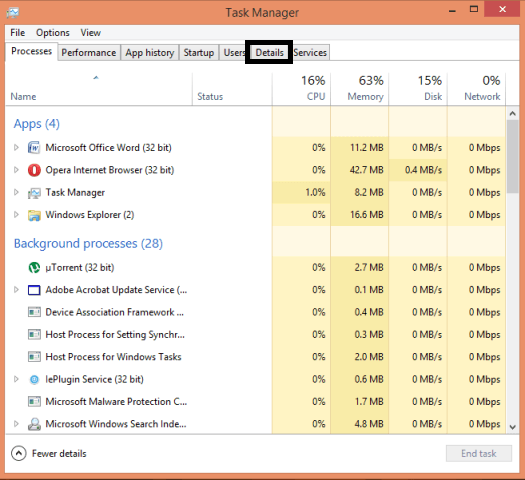
Task: Click the Microsoft Office Word process icon
Action: tap(34, 148)
